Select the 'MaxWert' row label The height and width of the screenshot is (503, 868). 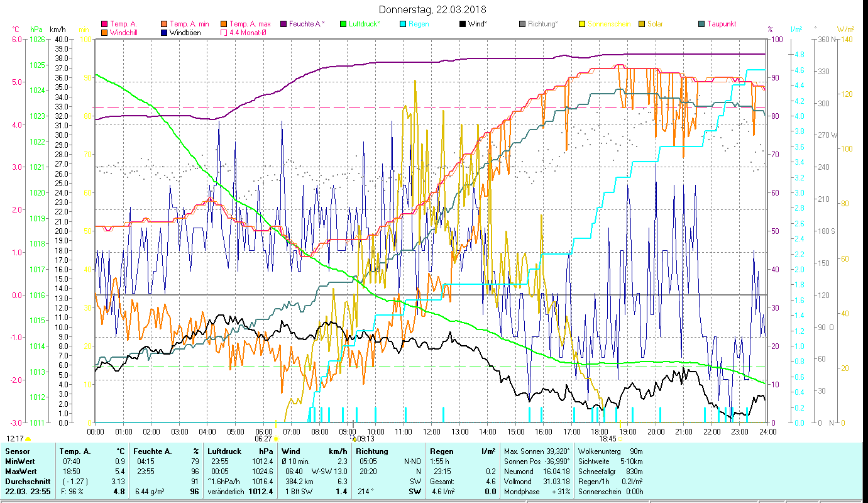point(21,472)
